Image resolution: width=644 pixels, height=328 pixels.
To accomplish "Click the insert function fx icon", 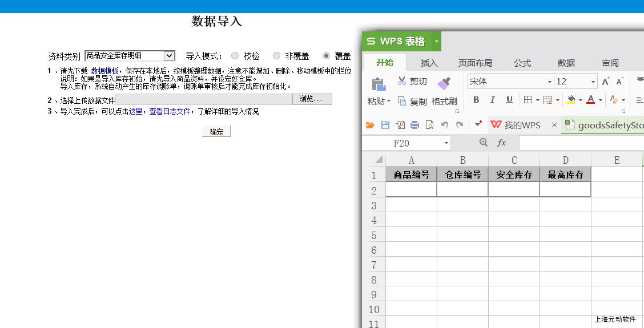I will 501,143.
